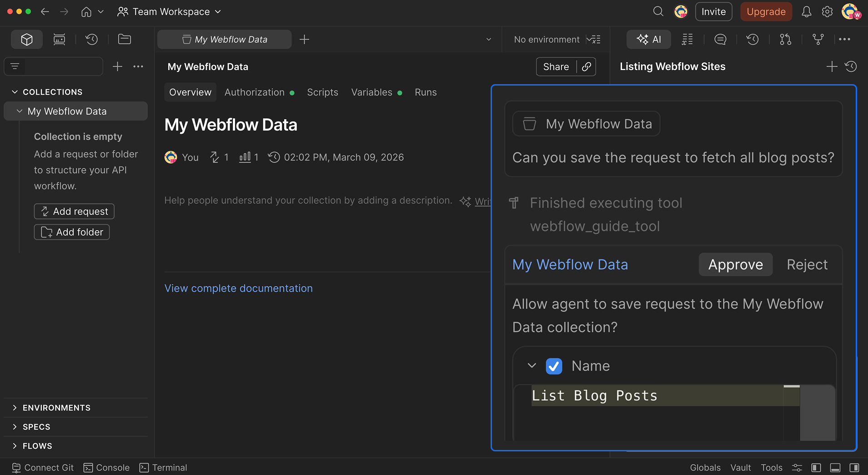This screenshot has width=868, height=475.
Task: Select Collections cube icon in sidebar
Action: point(27,40)
